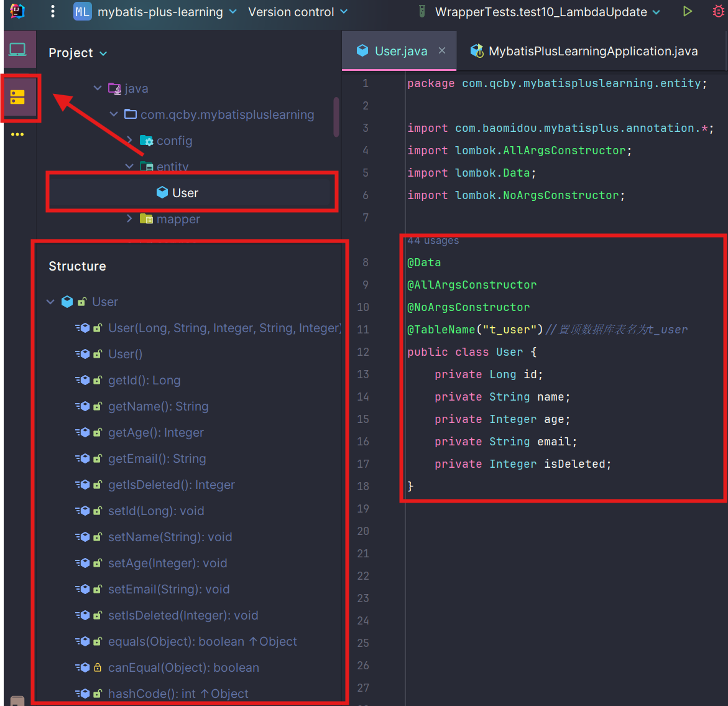Collapse the java folder node
The width and height of the screenshot is (728, 706).
pyautogui.click(x=98, y=88)
